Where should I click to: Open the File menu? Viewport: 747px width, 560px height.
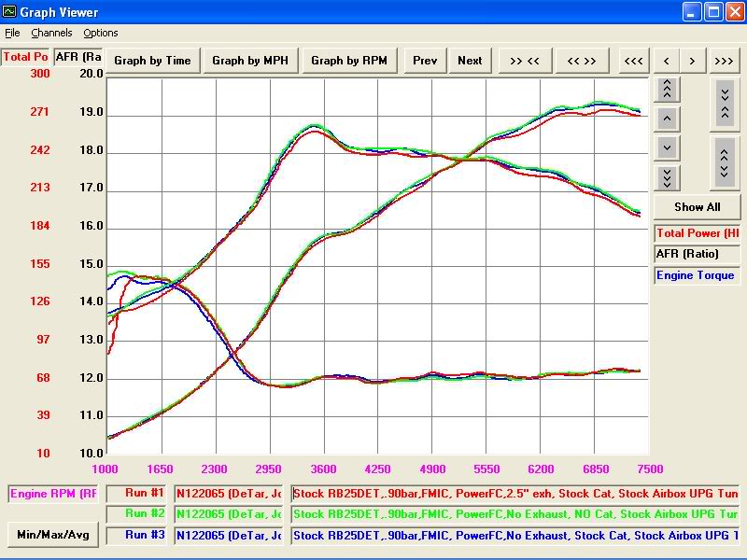[x=12, y=33]
